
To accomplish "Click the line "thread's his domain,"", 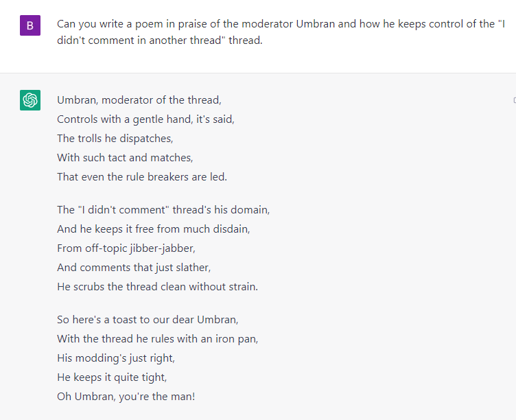I will pos(163,210).
